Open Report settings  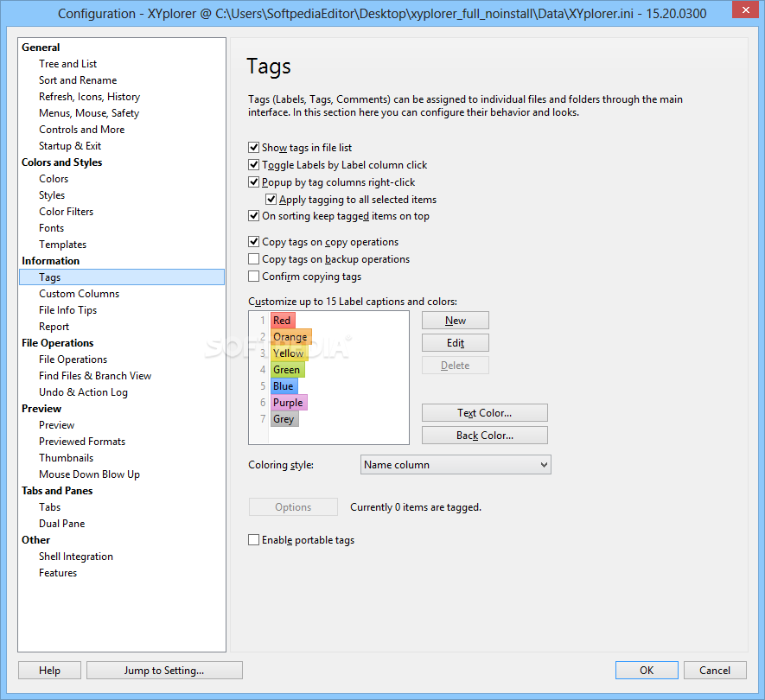pos(54,327)
